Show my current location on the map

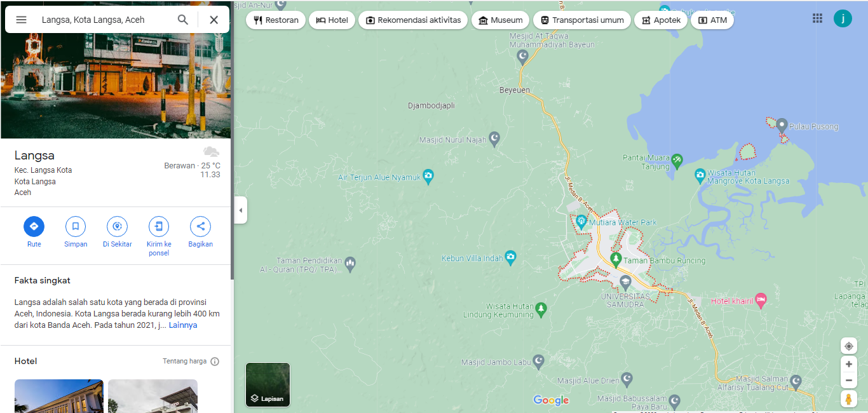click(848, 346)
